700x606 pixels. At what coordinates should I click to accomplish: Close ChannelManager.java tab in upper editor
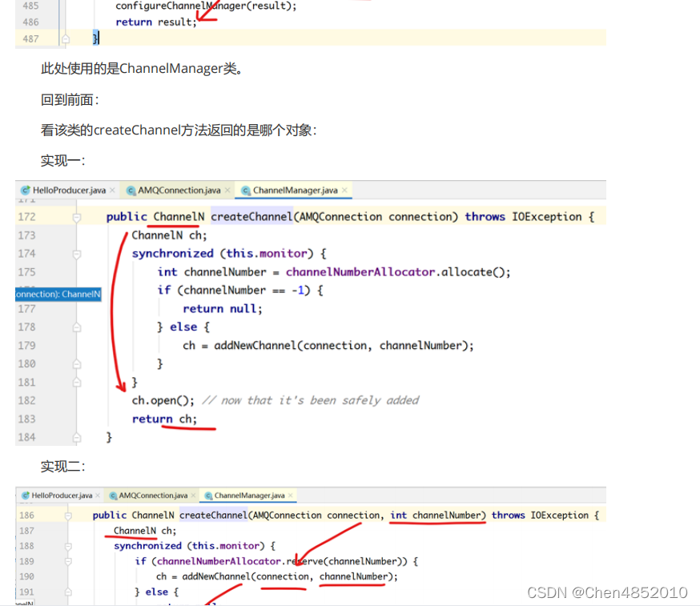344,191
